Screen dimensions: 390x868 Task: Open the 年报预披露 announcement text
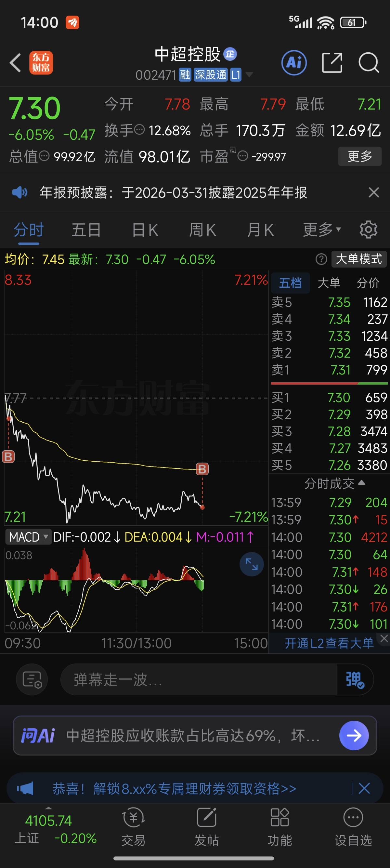[x=174, y=192]
